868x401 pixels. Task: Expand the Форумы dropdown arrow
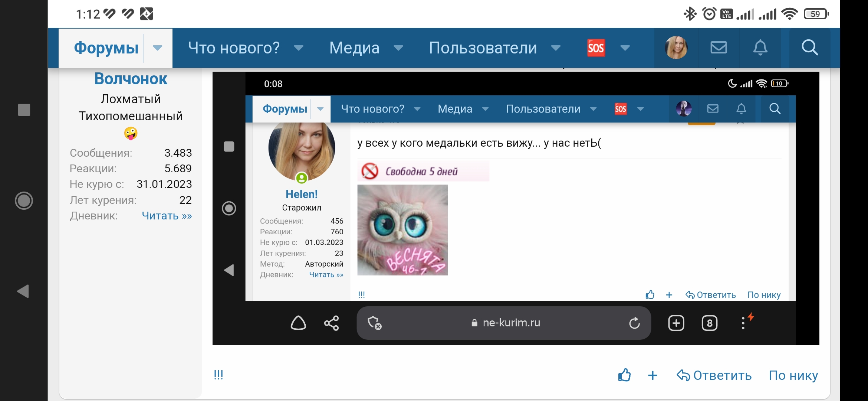point(158,48)
